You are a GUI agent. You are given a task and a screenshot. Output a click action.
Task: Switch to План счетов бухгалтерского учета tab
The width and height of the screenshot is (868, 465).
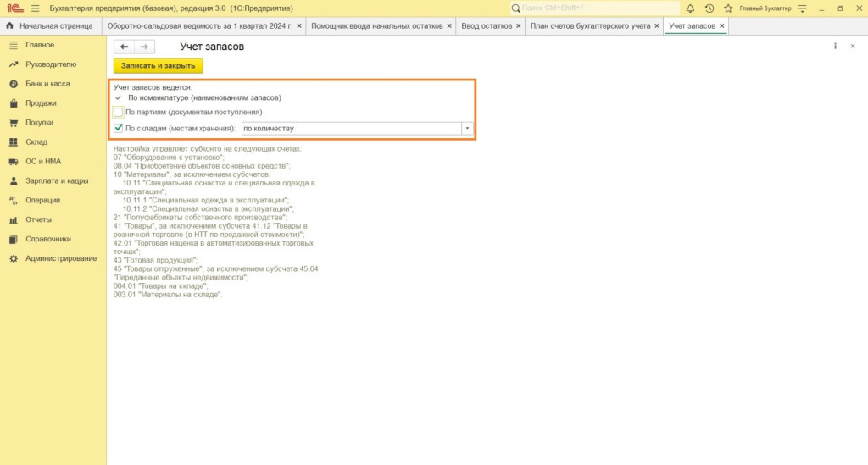590,26
